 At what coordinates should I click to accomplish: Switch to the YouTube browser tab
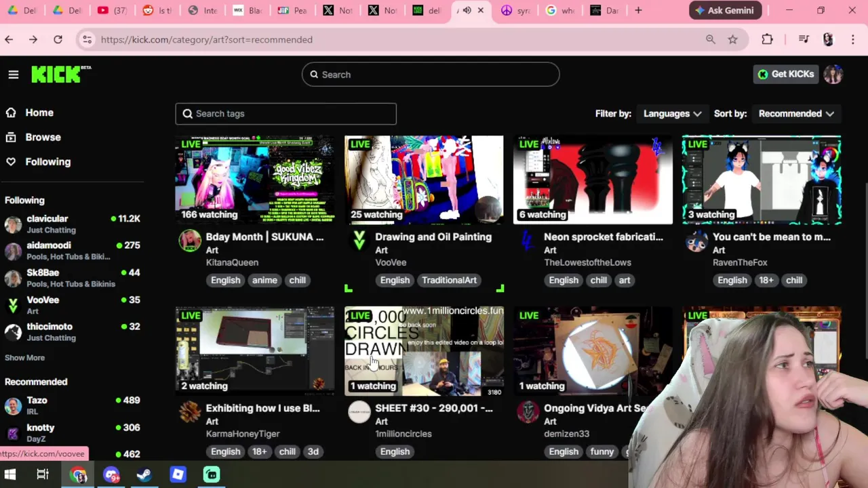point(111,10)
